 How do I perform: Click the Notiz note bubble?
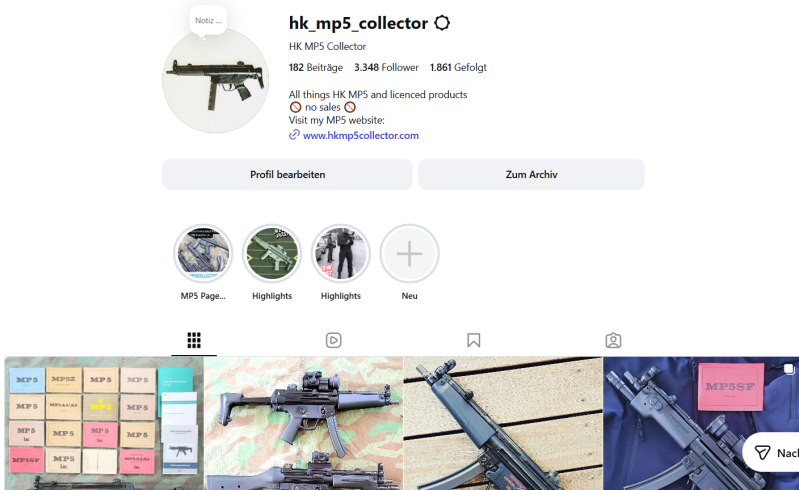208,20
